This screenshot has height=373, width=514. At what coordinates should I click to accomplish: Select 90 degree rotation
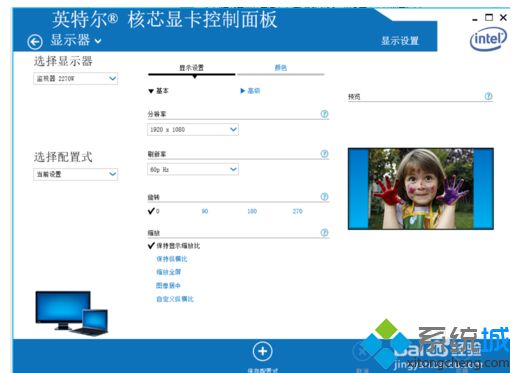click(205, 211)
